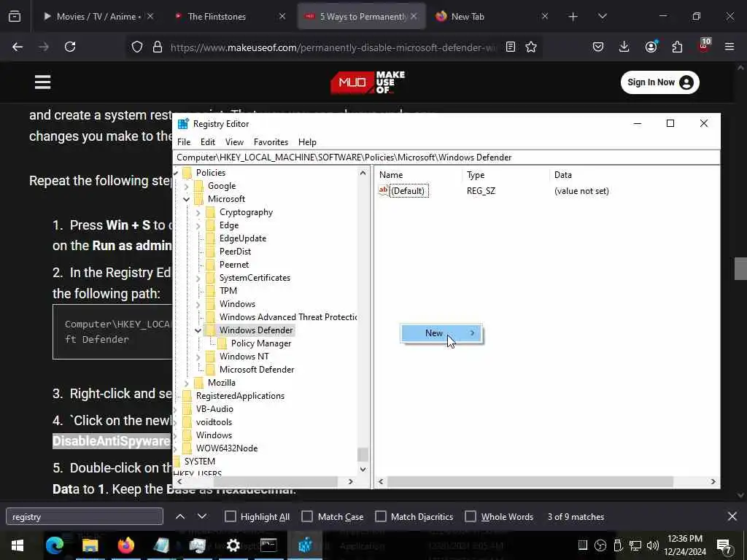Open the Firefox account icon

point(651,47)
